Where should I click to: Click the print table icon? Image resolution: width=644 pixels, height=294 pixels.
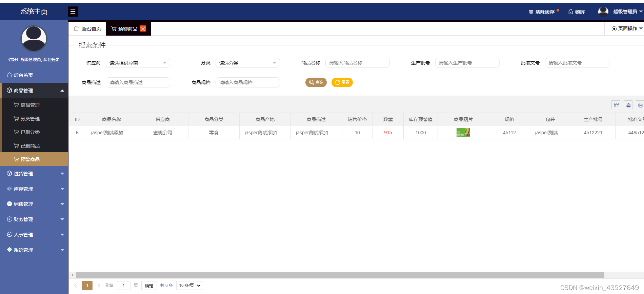[640, 105]
